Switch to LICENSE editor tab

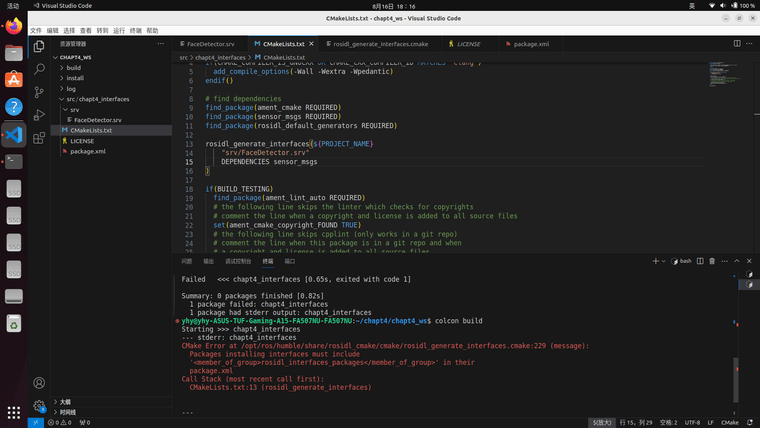point(468,44)
